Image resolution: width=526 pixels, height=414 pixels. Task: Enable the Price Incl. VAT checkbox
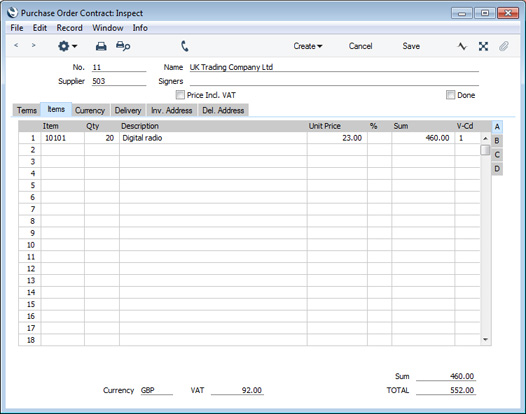pyautogui.click(x=180, y=95)
